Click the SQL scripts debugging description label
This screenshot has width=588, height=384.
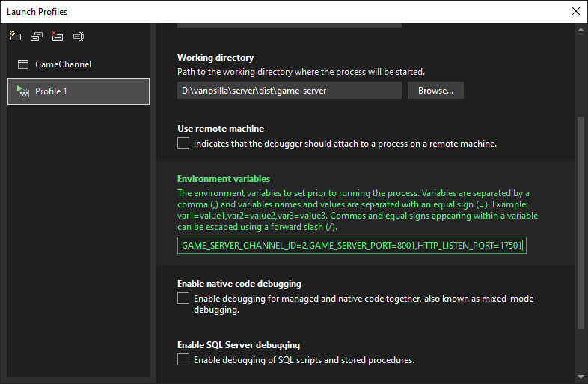tap(304, 360)
